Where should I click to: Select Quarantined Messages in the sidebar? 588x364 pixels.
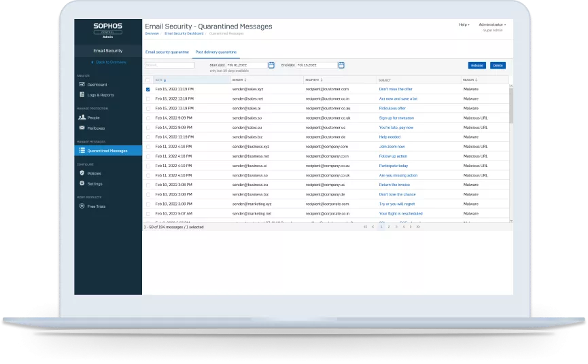tap(107, 150)
